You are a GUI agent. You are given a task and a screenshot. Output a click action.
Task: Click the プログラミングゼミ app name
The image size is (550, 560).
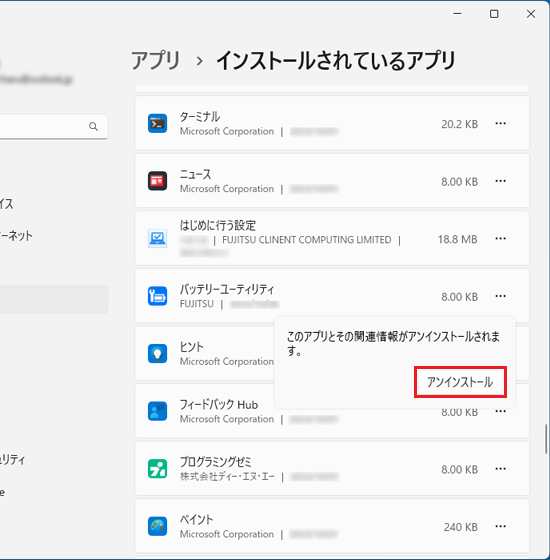point(215,462)
